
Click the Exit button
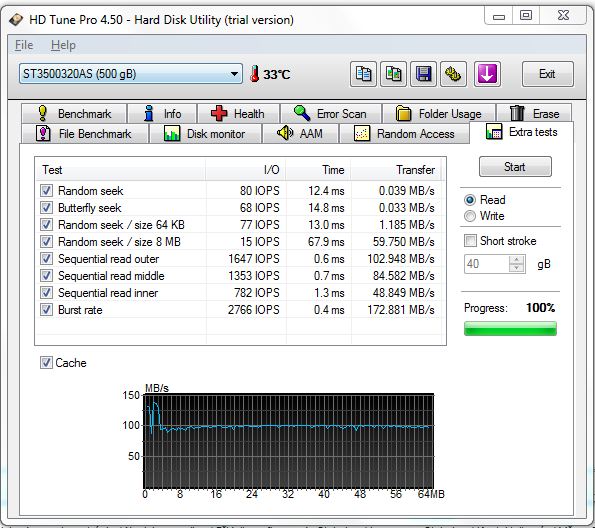coord(548,74)
